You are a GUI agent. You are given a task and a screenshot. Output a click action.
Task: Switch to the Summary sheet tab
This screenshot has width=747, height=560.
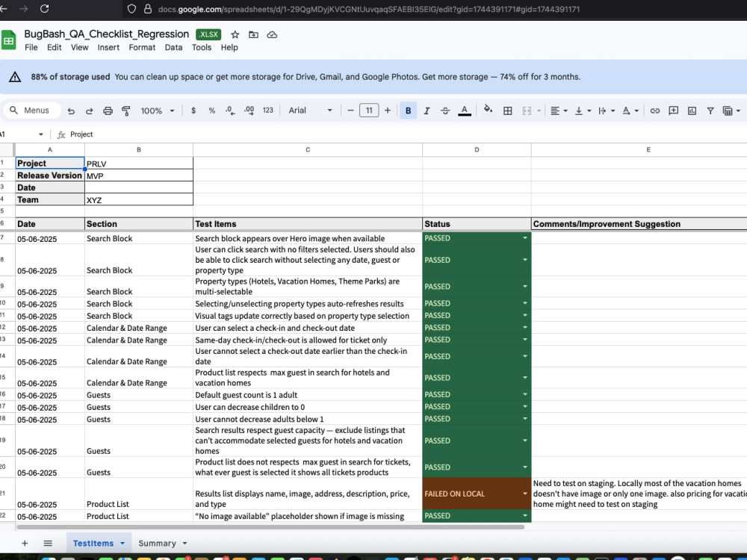[x=162, y=543]
